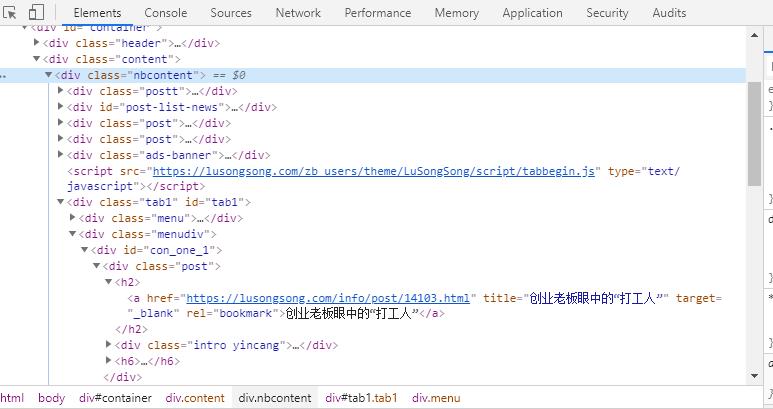Activate the inspect element picker icon
The width and height of the screenshot is (773, 409).
coord(9,13)
